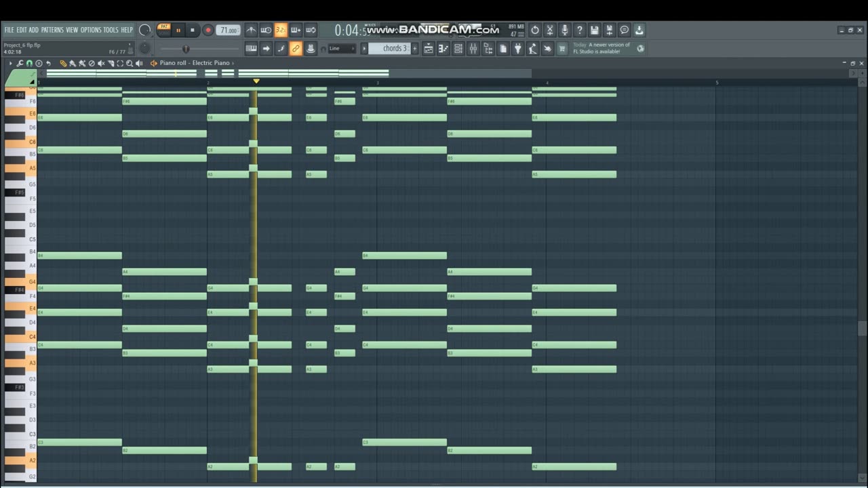Click the download arrow icon
This screenshot has width=868, height=488.
click(x=639, y=30)
